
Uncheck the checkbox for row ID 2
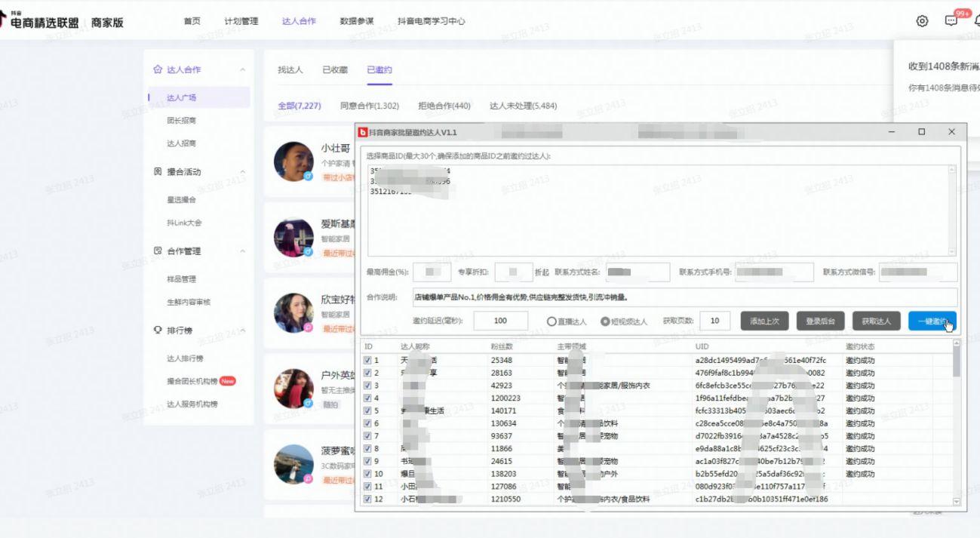pyautogui.click(x=367, y=373)
